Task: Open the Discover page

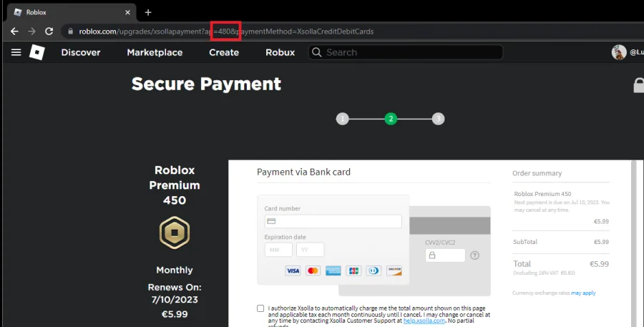Action: pyautogui.click(x=81, y=52)
